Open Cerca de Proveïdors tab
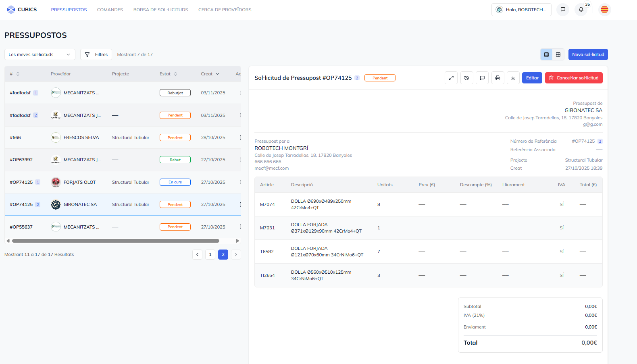The image size is (637, 364). (x=225, y=10)
